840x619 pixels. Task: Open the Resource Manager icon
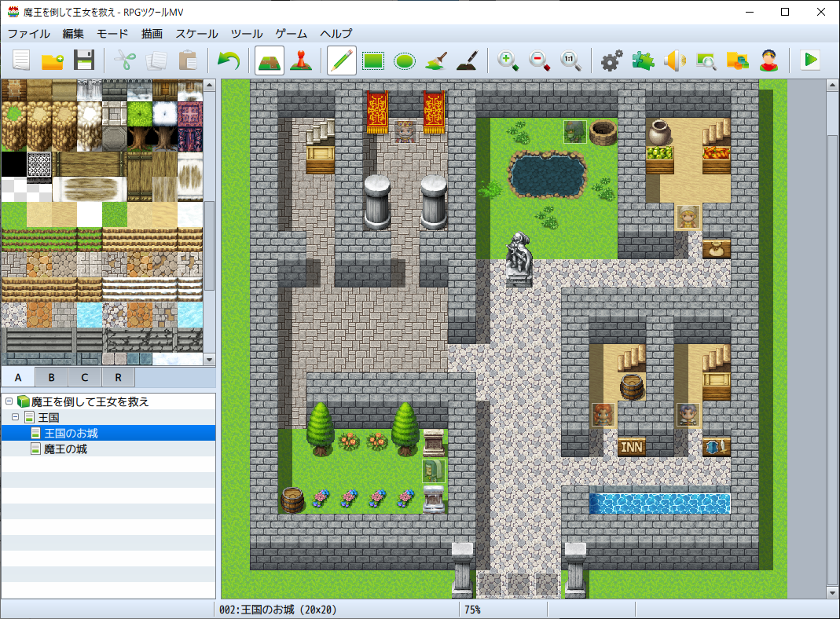737,60
